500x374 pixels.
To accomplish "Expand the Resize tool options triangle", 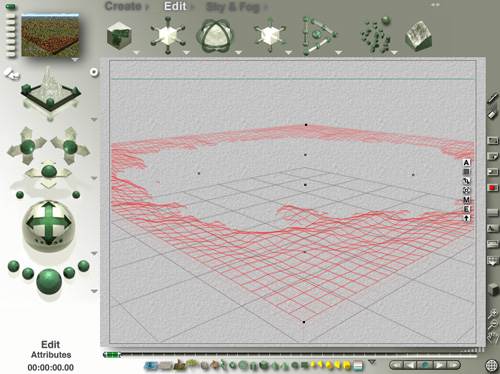I will click(186, 52).
